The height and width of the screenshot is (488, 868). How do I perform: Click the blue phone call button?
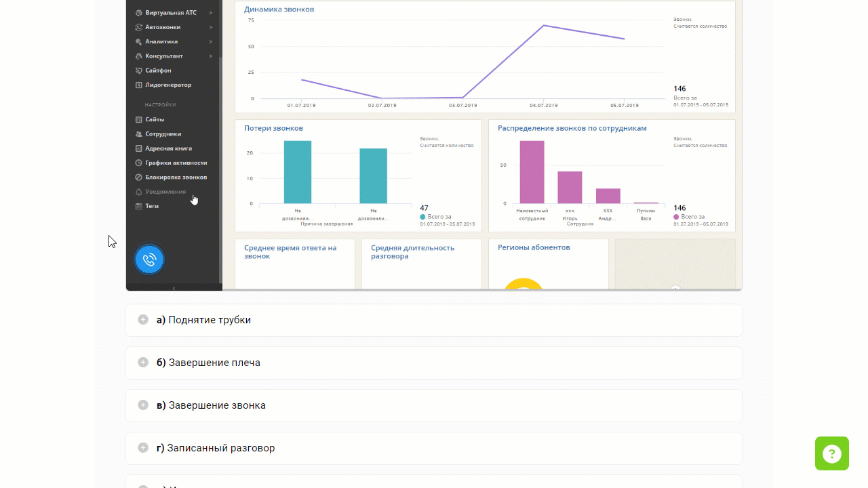tap(149, 260)
